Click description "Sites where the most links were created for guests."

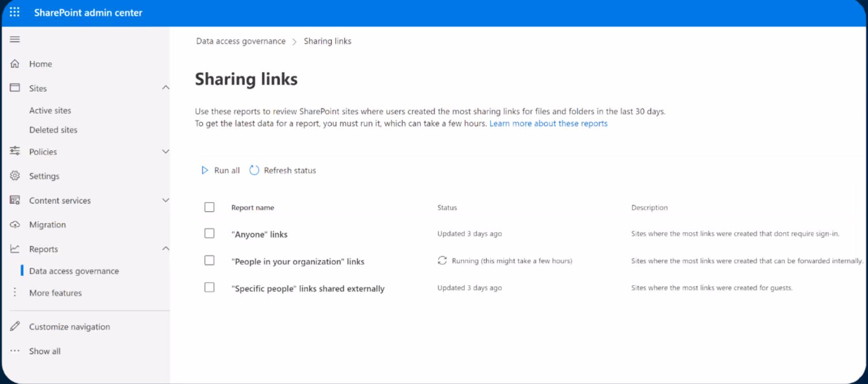click(x=711, y=288)
